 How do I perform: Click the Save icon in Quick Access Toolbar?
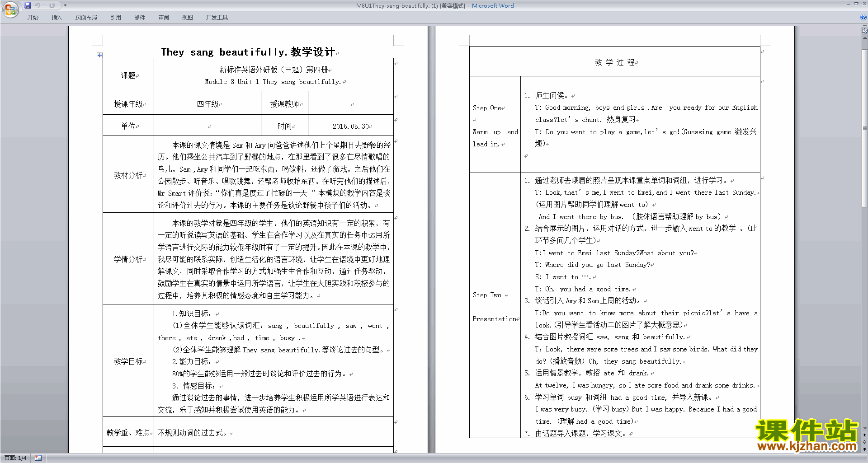coord(28,5)
